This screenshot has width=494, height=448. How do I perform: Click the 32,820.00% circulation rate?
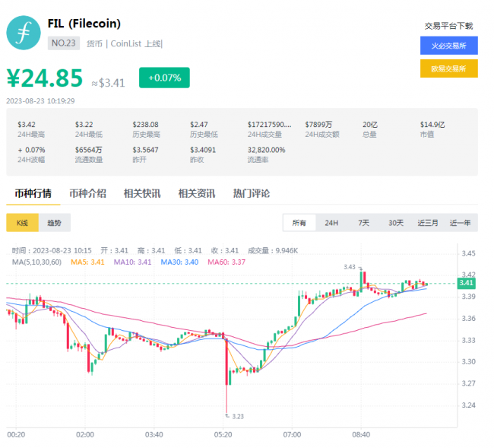[x=266, y=150]
